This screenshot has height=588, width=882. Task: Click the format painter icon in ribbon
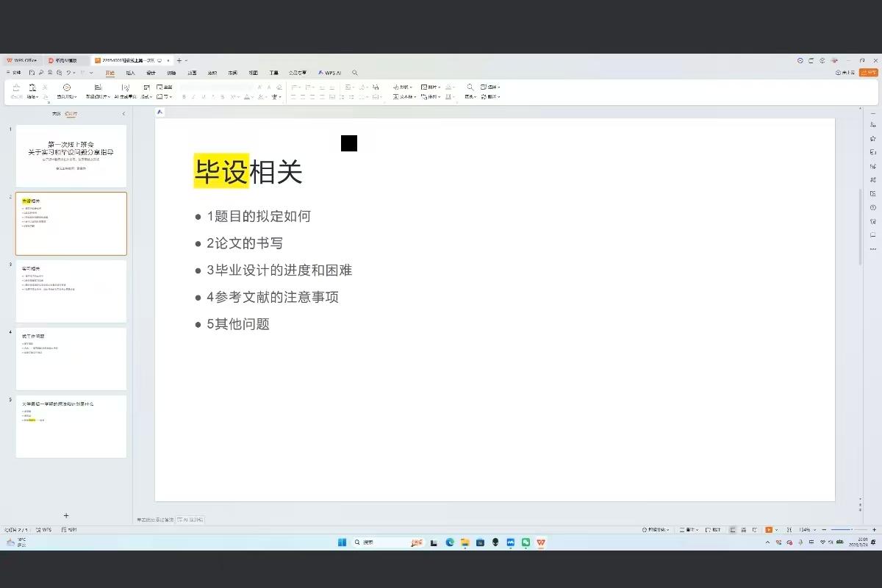(x=16, y=87)
